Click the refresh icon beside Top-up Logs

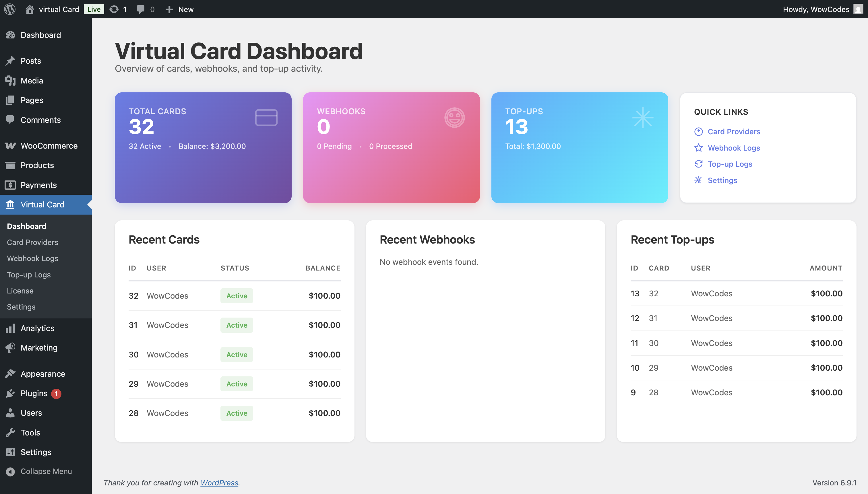(x=698, y=164)
